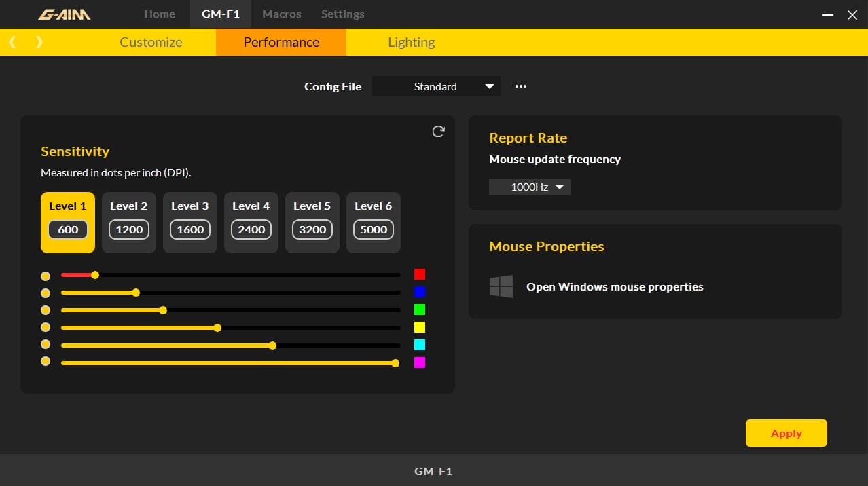The image size is (868, 486).
Task: Click the G-AIM logo
Action: (64, 14)
